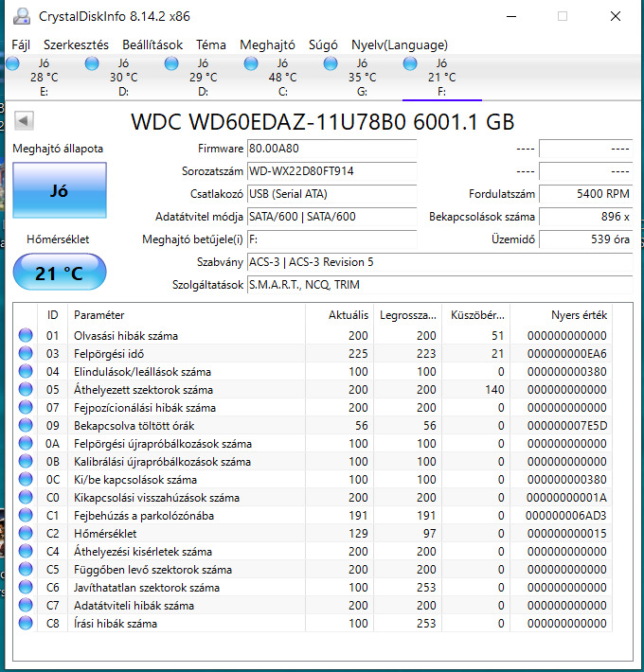
Task: Click status orb for 09 Bekapcsolva töltött órák
Action: pos(26,425)
